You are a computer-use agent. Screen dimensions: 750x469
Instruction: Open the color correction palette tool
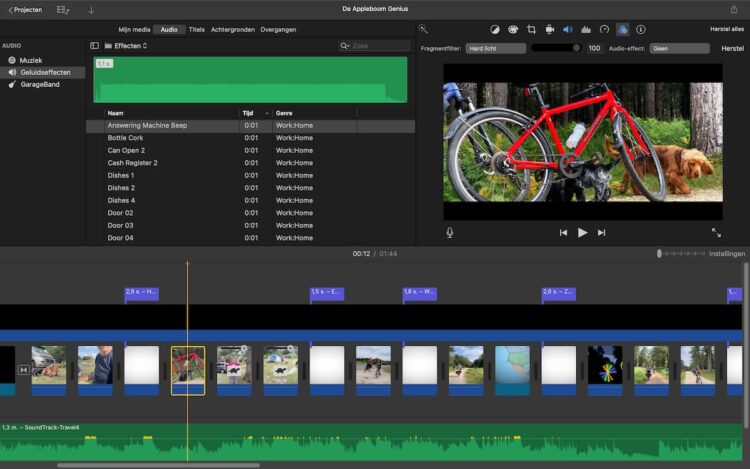513,30
